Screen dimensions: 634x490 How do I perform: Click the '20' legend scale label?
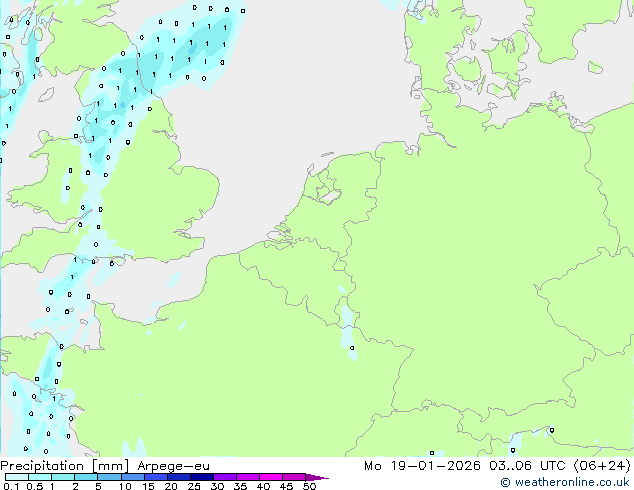171,486
